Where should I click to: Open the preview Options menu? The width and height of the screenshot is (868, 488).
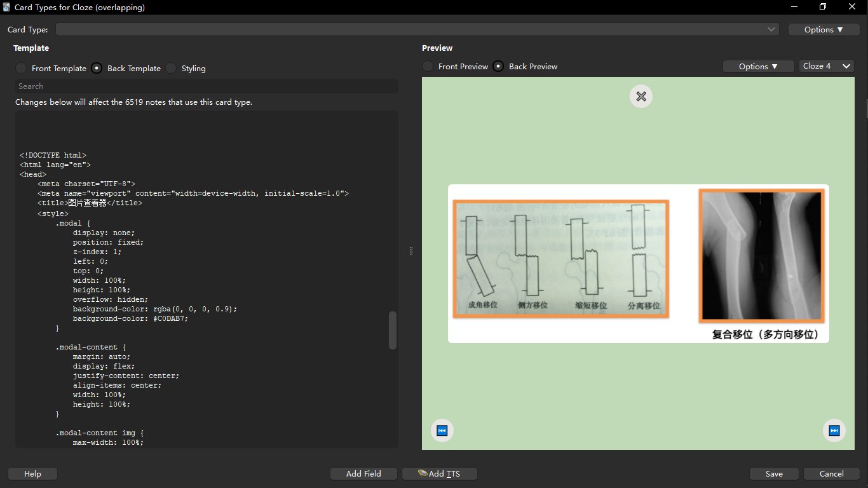pos(758,66)
